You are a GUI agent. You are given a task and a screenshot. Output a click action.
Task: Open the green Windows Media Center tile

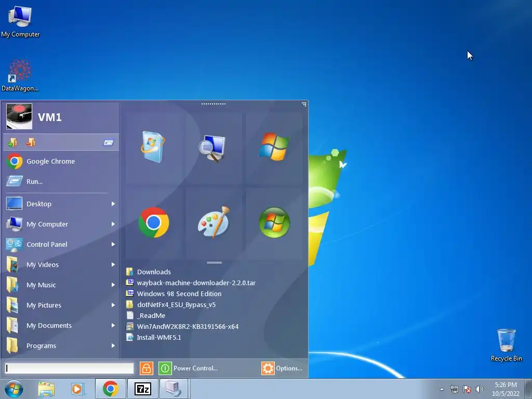point(274,223)
